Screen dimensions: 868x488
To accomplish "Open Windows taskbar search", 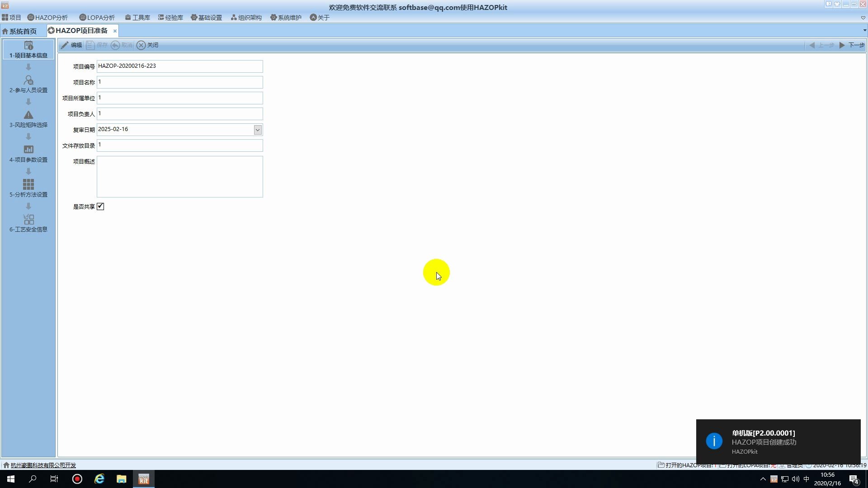I will 33,479.
